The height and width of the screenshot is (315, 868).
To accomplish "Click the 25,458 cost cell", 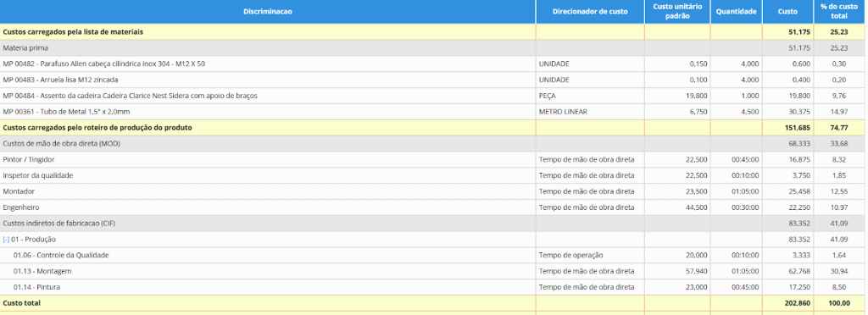I will coord(787,191).
